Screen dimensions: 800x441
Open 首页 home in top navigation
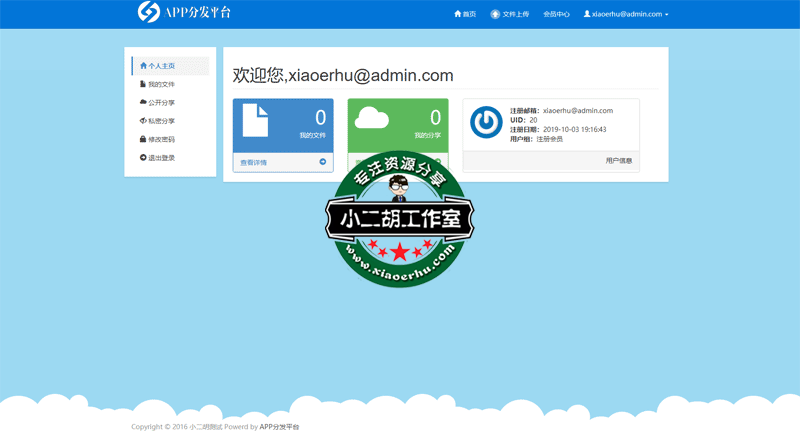click(x=465, y=15)
